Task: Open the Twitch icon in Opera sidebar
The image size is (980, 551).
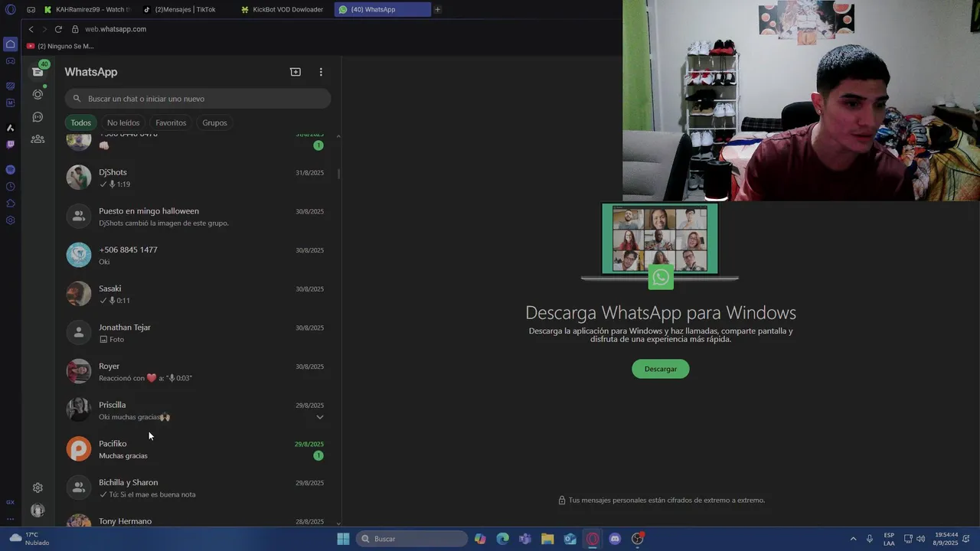Action: pos(10,144)
